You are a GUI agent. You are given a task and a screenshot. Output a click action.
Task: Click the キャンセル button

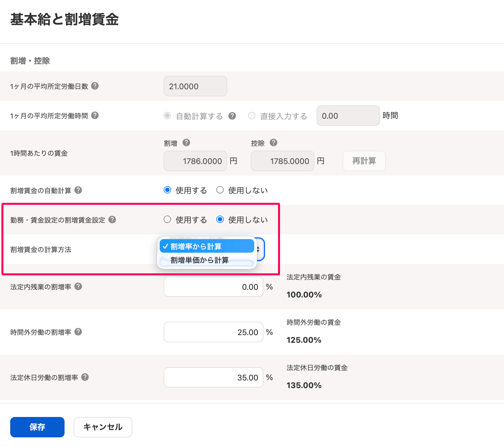tap(103, 427)
